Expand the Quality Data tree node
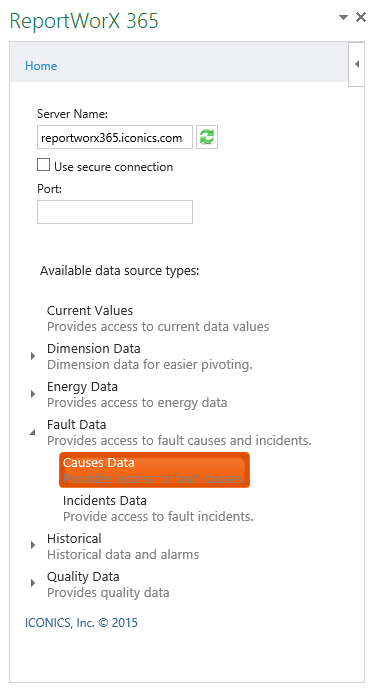The height and width of the screenshot is (689, 374). click(33, 583)
